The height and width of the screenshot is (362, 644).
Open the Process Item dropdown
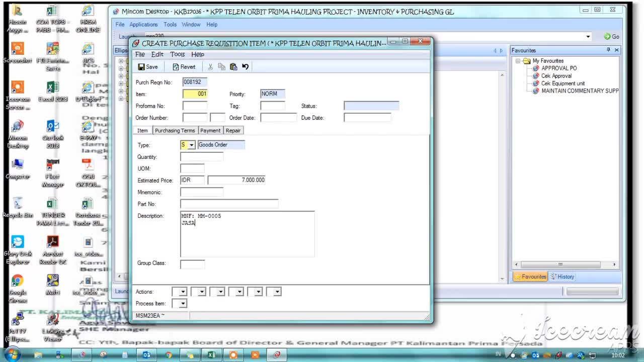tap(183, 304)
